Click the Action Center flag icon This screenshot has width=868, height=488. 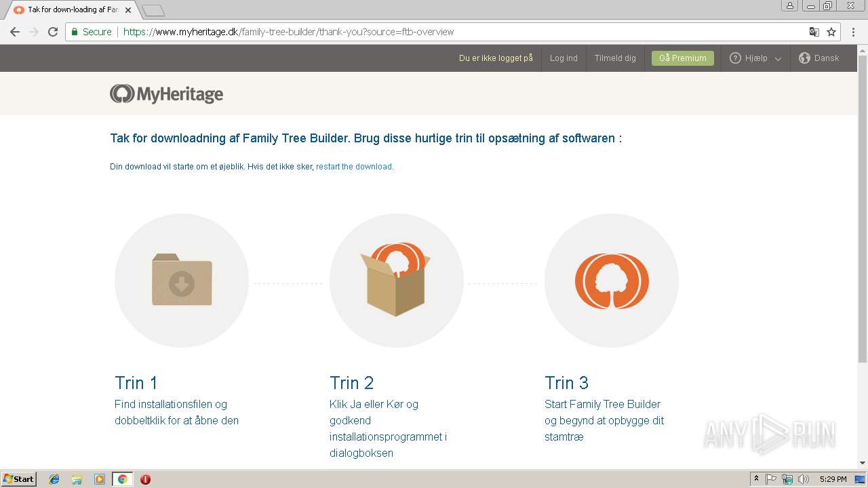(x=771, y=479)
